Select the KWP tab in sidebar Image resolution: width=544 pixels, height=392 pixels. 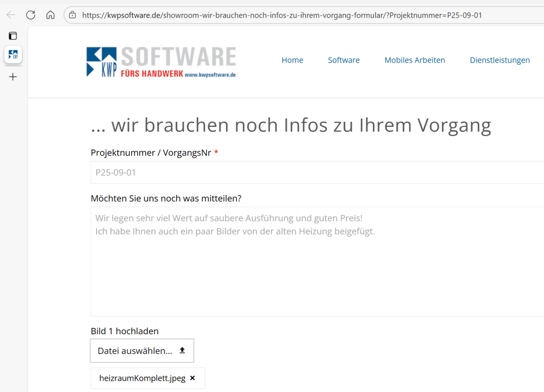tap(13, 54)
